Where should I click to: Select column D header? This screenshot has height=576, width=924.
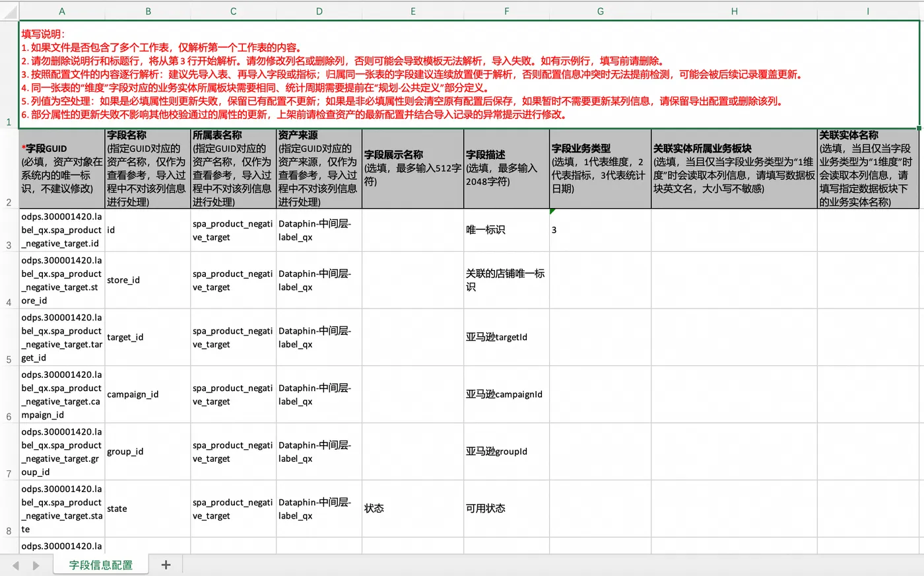319,11
